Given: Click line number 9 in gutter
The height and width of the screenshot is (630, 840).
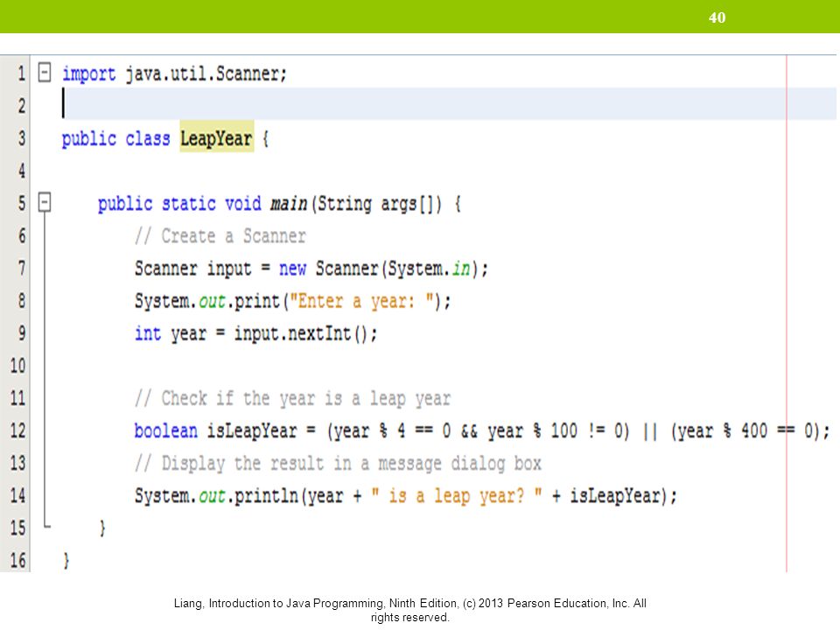Looking at the screenshot, I should click(x=21, y=333).
